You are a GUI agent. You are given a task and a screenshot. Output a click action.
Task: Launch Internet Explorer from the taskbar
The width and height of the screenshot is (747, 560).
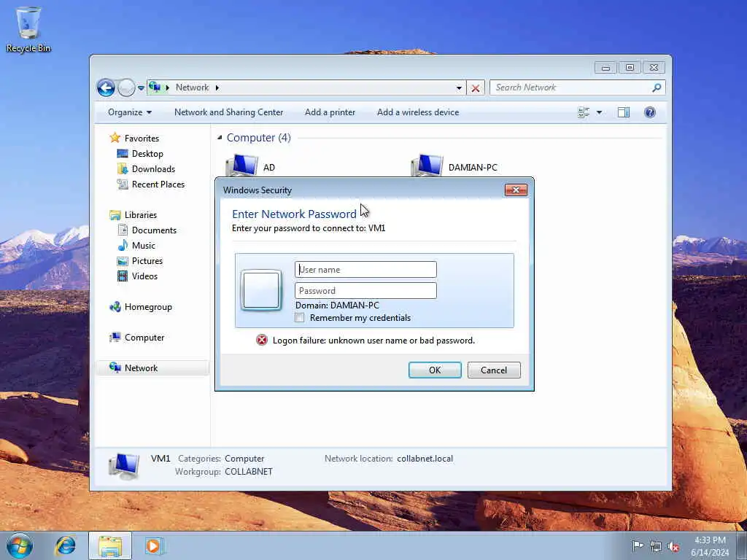[65, 545]
